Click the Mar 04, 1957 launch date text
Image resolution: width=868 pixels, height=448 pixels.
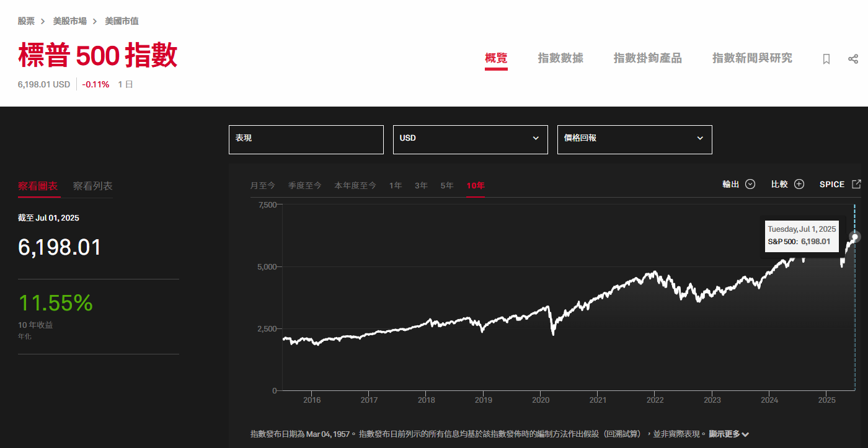coord(328,434)
